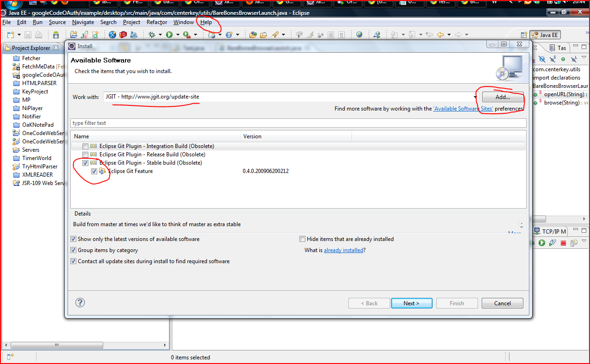Open the File menu
Image resolution: width=590 pixels, height=364 pixels.
[x=6, y=22]
